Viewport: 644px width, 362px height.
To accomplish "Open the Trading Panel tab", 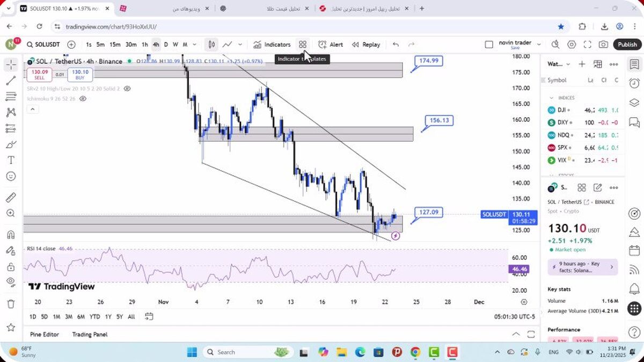I will click(90, 334).
